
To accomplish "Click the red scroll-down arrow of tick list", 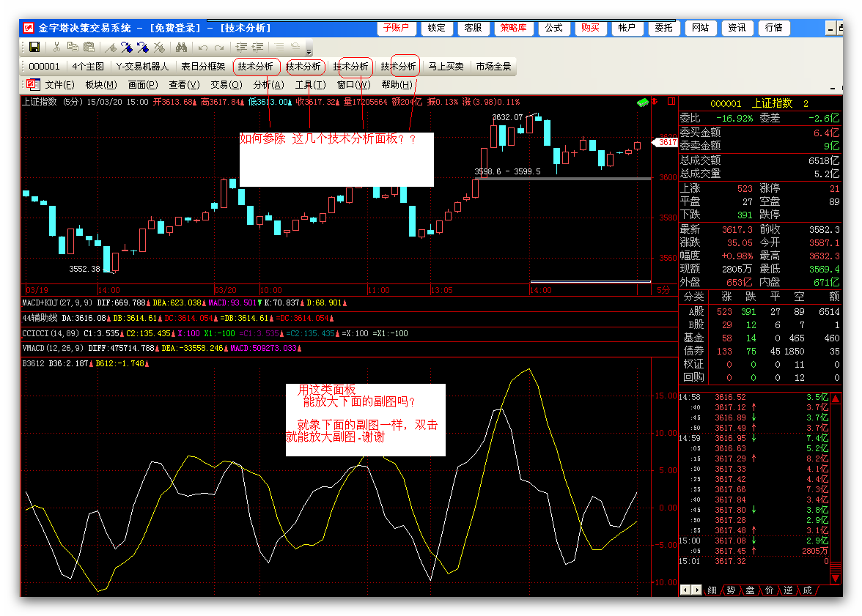I will (836, 578).
